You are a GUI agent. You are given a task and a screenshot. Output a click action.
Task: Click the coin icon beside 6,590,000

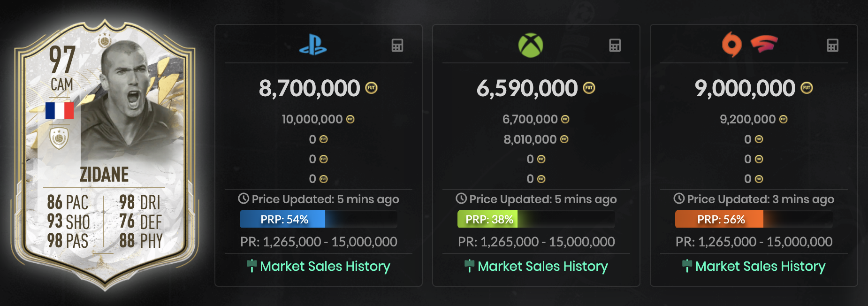[x=589, y=88]
